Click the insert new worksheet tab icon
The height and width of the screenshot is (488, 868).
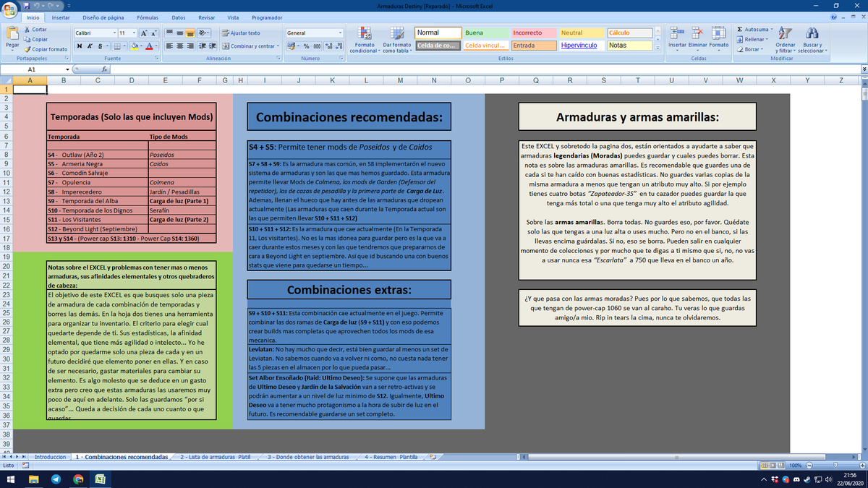pyautogui.click(x=433, y=457)
